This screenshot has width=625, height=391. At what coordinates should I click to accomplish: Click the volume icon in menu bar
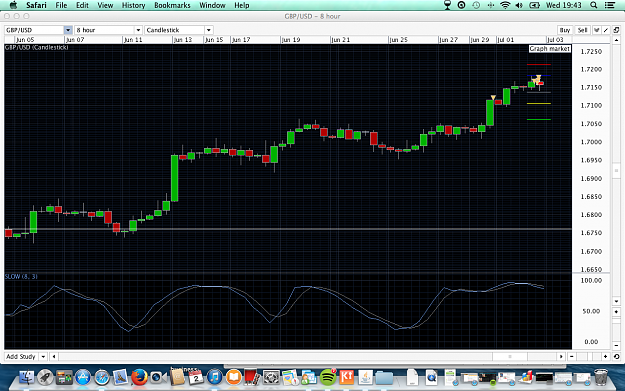[519, 5]
